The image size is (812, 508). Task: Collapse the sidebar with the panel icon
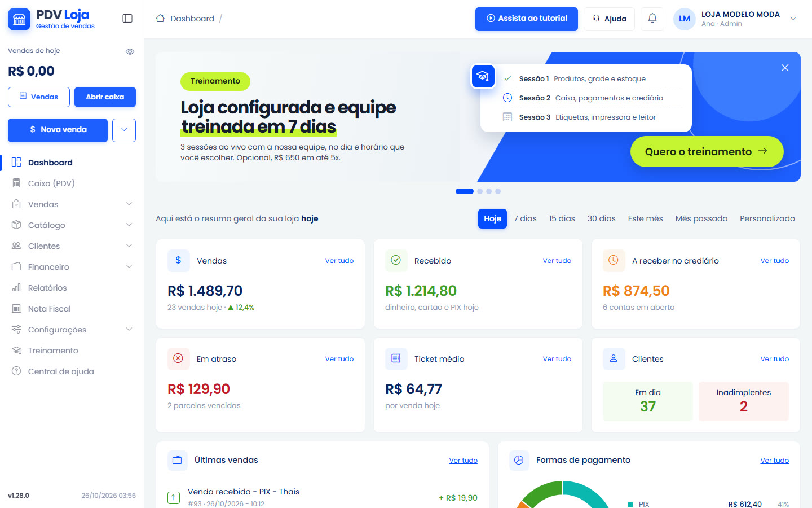[127, 19]
